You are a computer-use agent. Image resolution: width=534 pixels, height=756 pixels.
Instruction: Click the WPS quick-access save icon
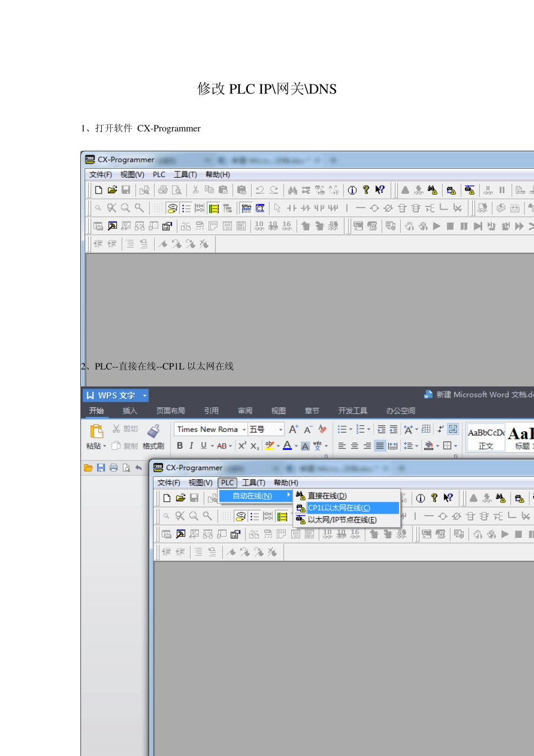[101, 467]
